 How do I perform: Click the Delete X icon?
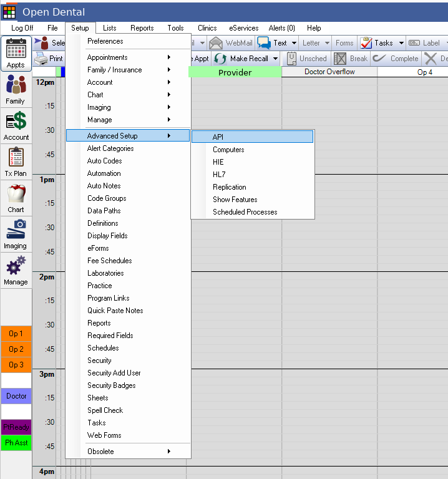pyautogui.click(x=431, y=59)
